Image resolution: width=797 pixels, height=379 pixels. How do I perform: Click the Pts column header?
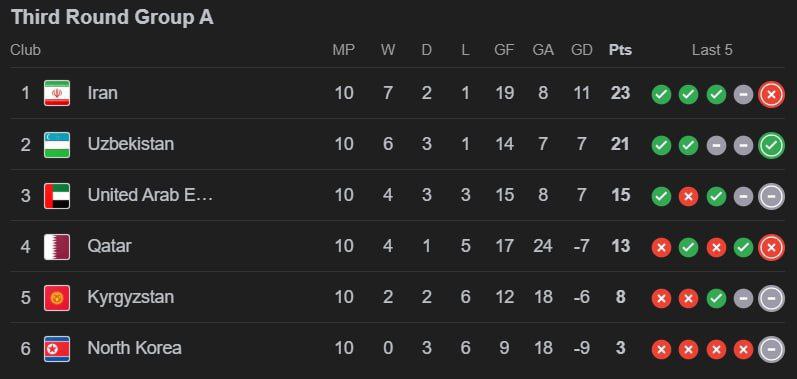(x=620, y=50)
